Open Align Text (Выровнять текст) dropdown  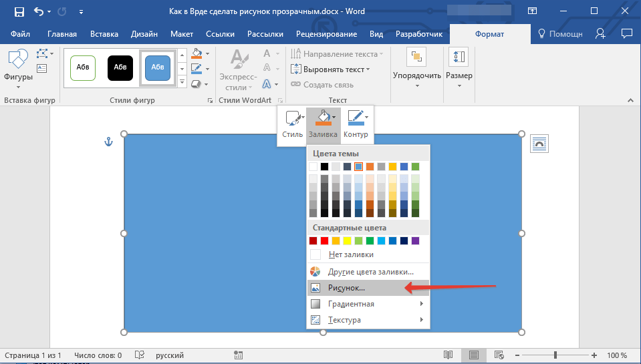point(331,69)
